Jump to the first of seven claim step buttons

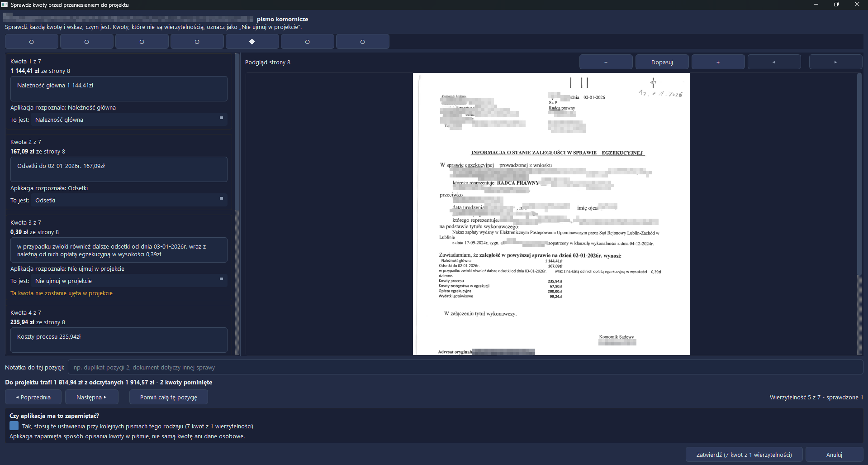pos(31,42)
